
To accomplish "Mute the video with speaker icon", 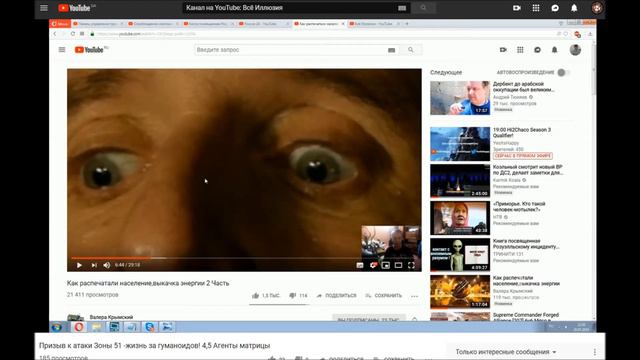I will 107,265.
